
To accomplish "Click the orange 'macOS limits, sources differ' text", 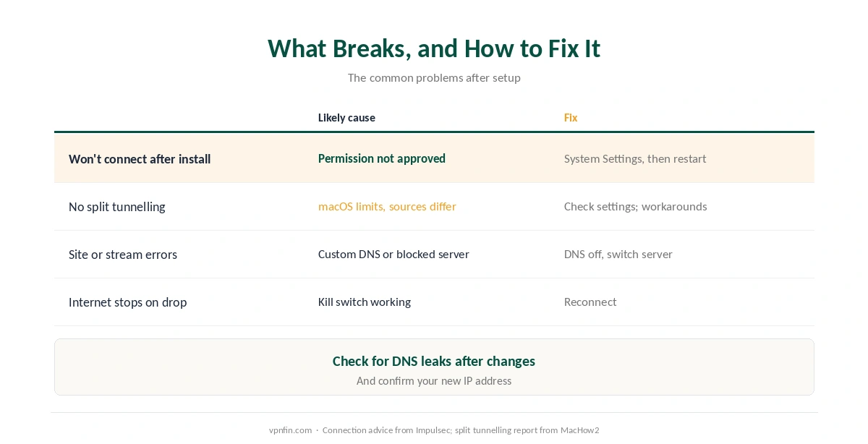I will pyautogui.click(x=387, y=206).
